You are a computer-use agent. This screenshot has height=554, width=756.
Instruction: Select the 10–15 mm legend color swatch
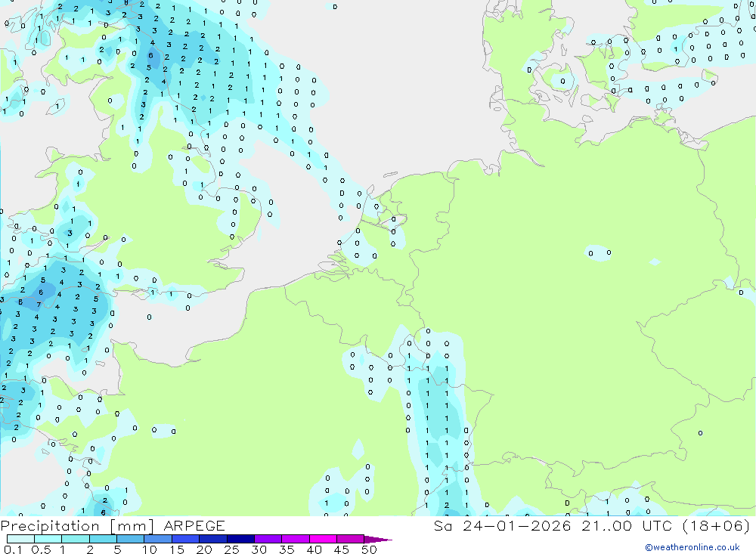point(158,539)
